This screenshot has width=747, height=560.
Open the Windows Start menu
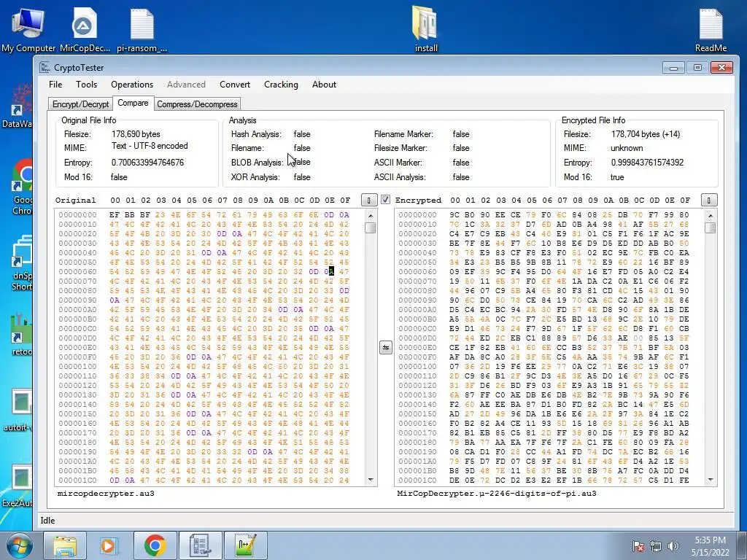click(x=19, y=545)
